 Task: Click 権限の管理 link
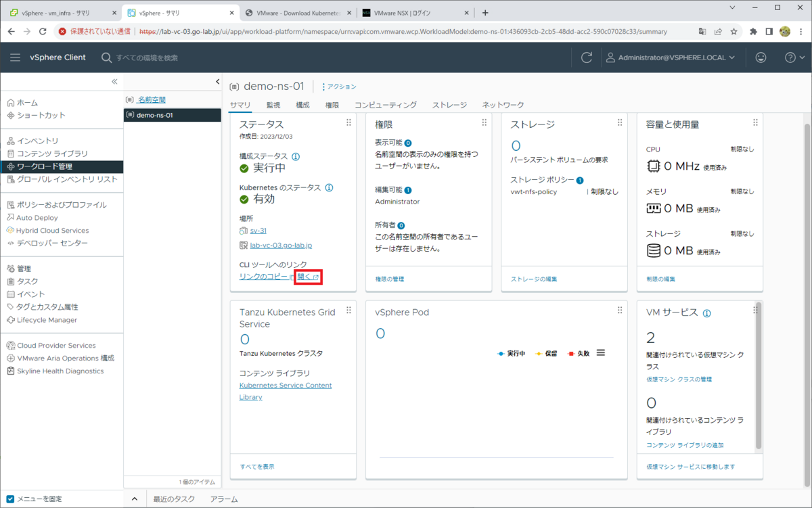[390, 279]
